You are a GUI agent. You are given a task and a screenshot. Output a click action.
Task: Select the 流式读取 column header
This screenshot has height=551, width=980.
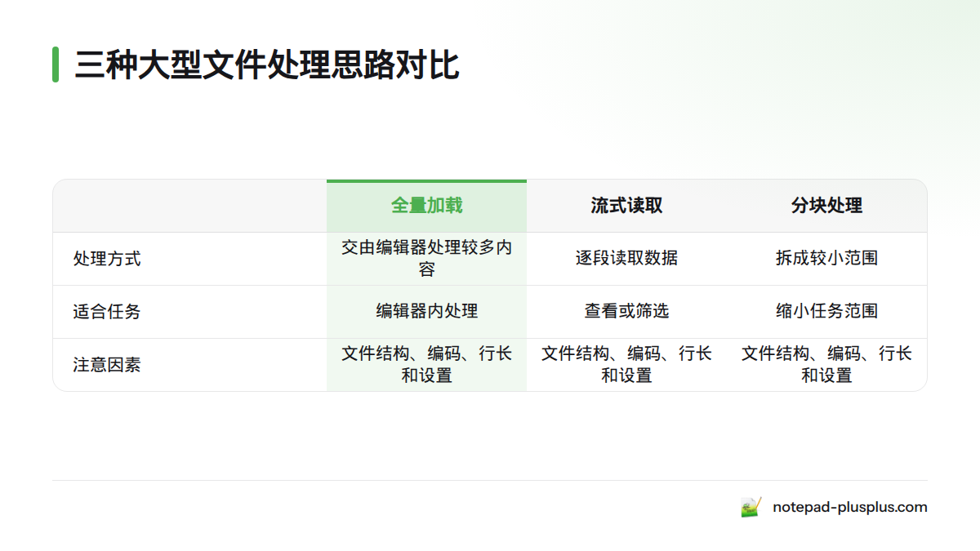click(626, 206)
